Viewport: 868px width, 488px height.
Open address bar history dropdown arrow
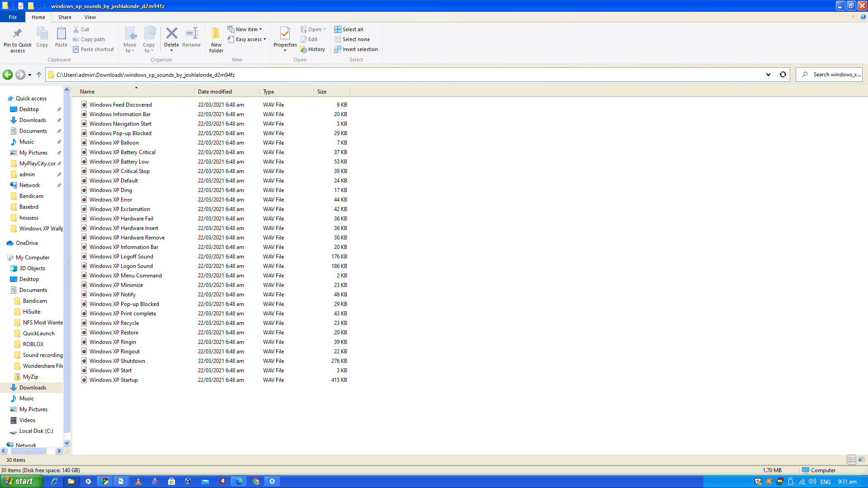pyautogui.click(x=768, y=75)
